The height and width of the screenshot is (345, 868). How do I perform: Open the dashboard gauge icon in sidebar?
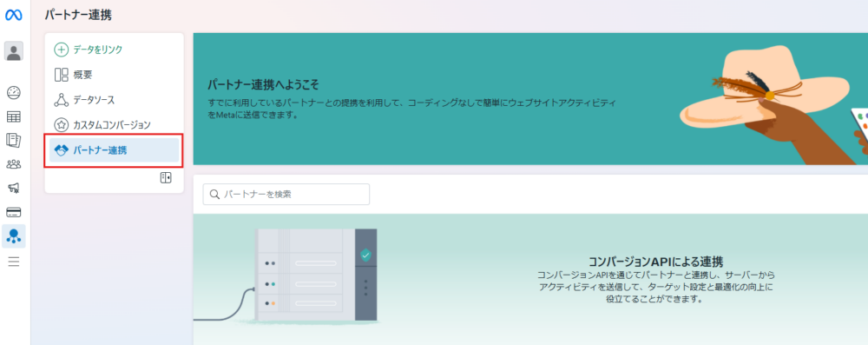coord(14,93)
